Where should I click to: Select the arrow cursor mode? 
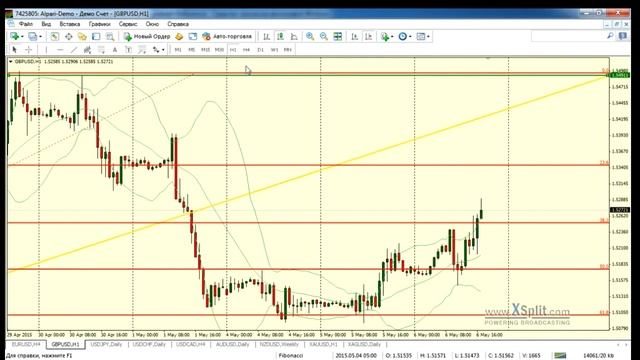[15, 50]
